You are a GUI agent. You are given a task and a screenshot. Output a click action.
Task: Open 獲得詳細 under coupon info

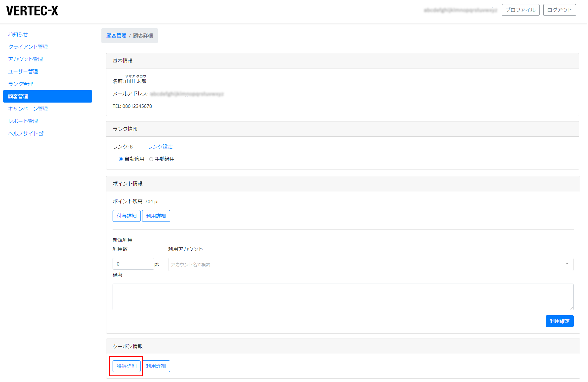pyautogui.click(x=127, y=366)
